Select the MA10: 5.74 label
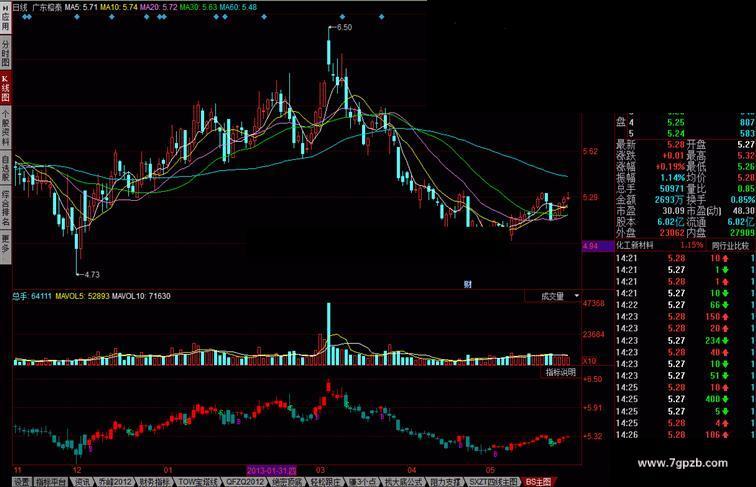Image resolution: width=756 pixels, height=487 pixels. pyautogui.click(x=119, y=7)
